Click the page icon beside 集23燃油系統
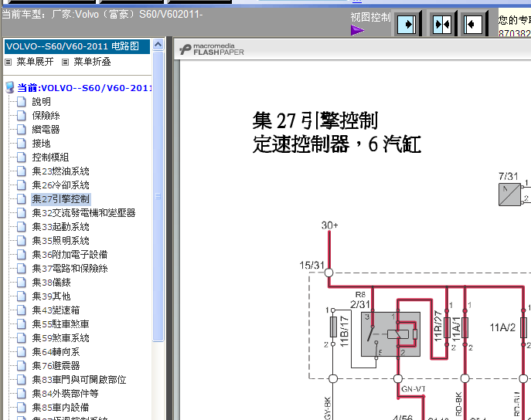 tap(22, 171)
